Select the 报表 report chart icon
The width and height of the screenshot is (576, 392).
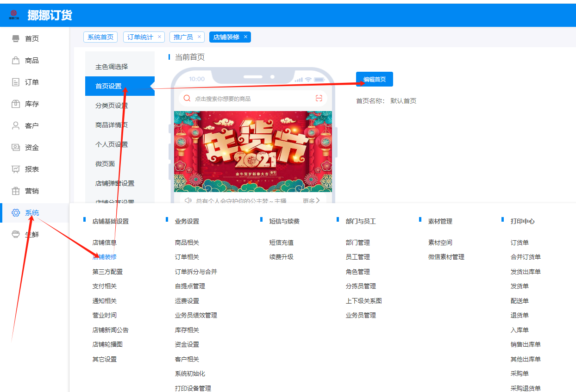click(16, 169)
